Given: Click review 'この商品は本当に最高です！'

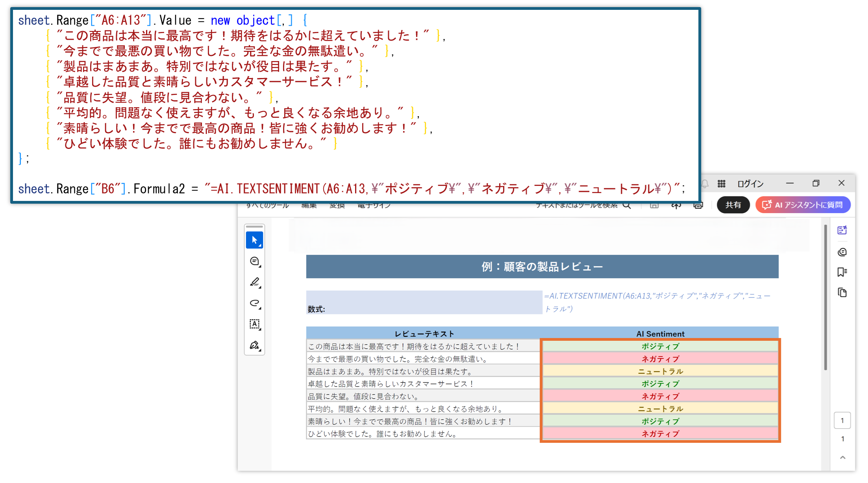Looking at the screenshot, I should pyautogui.click(x=423, y=346).
